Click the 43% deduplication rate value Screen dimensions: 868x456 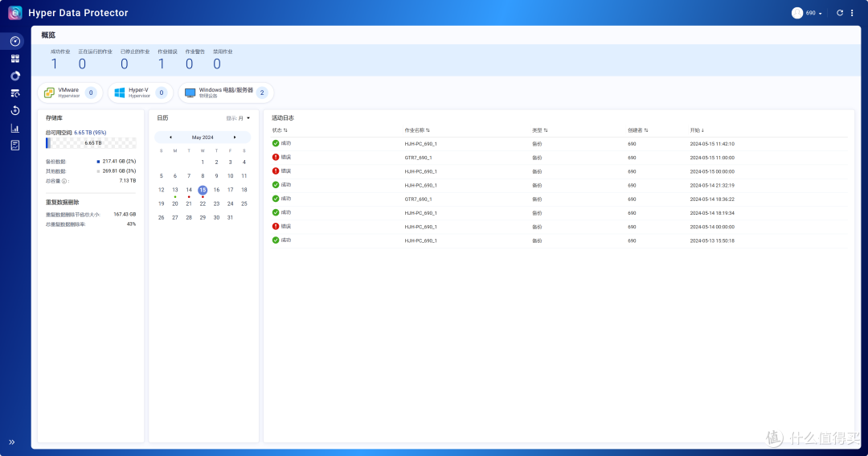tap(131, 224)
